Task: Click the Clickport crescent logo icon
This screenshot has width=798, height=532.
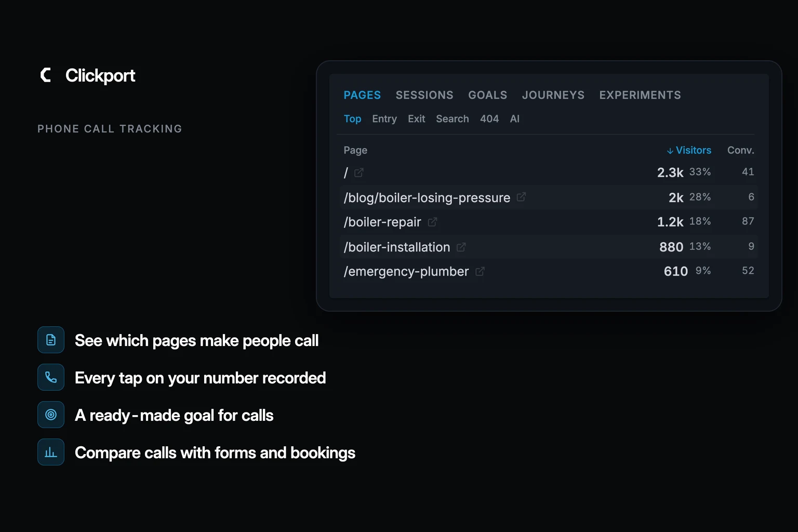Action: [46, 75]
